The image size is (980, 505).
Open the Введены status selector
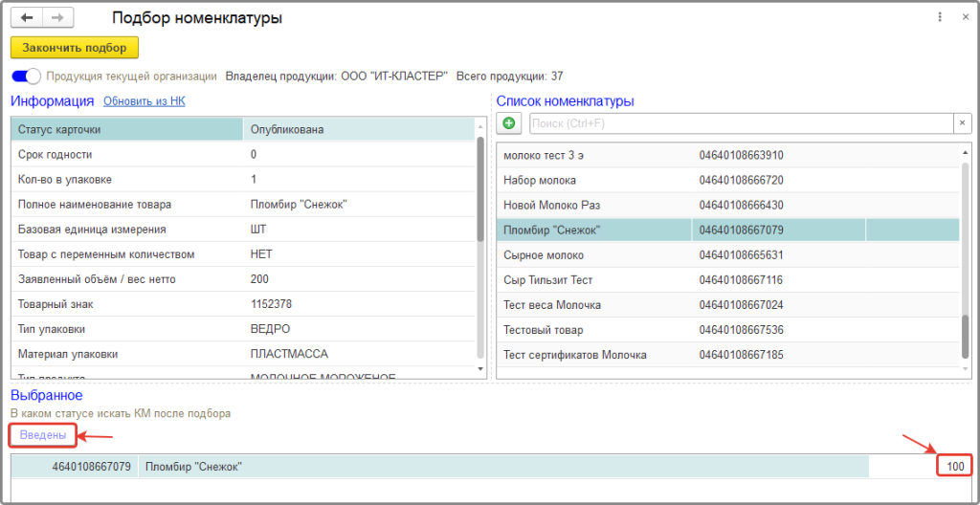pos(42,435)
